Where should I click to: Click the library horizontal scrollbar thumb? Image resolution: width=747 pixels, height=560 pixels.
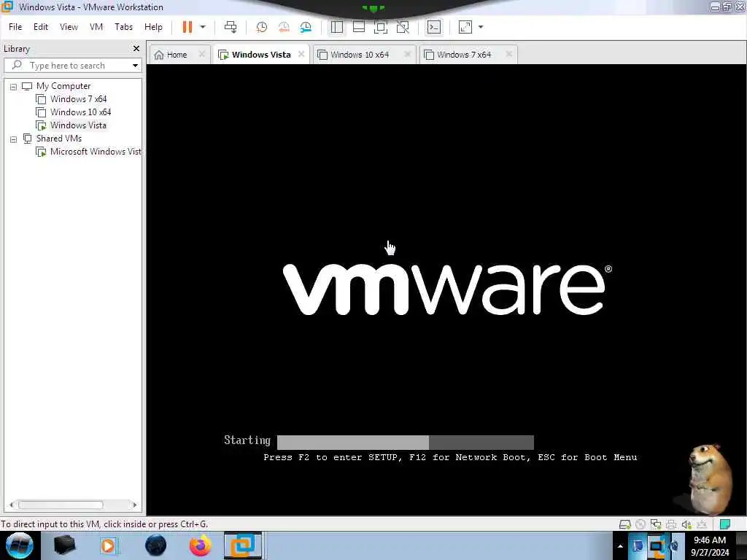click(x=61, y=505)
